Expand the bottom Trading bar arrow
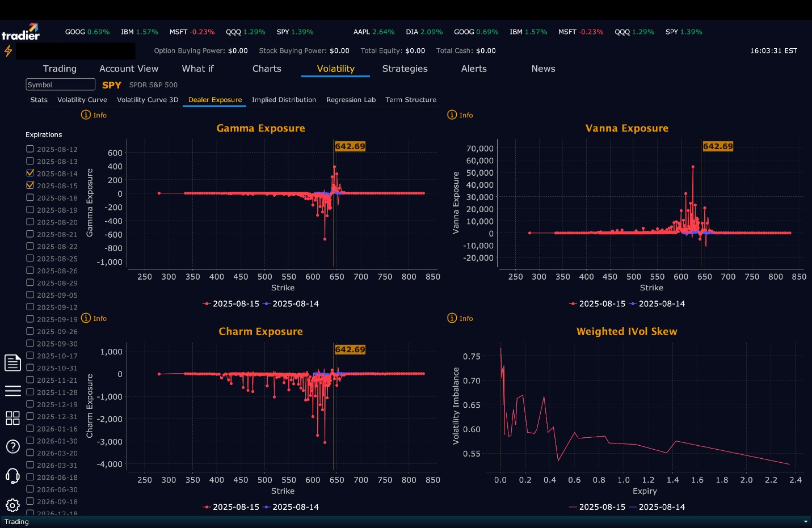 tap(805, 522)
